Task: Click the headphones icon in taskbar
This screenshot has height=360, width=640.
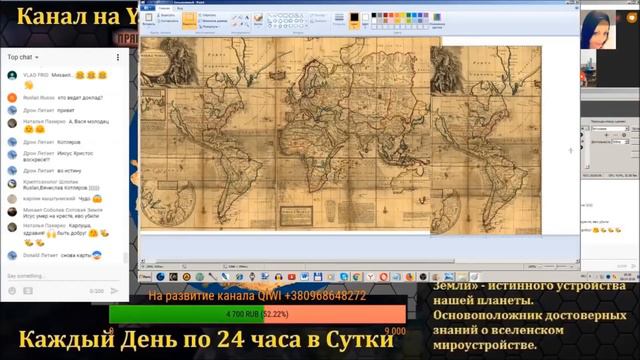Action: click(278, 277)
